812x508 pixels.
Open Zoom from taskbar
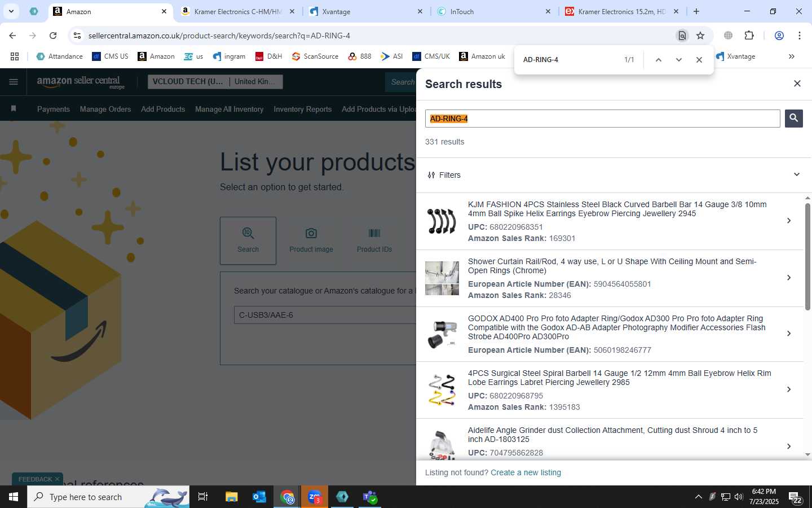pyautogui.click(x=315, y=497)
